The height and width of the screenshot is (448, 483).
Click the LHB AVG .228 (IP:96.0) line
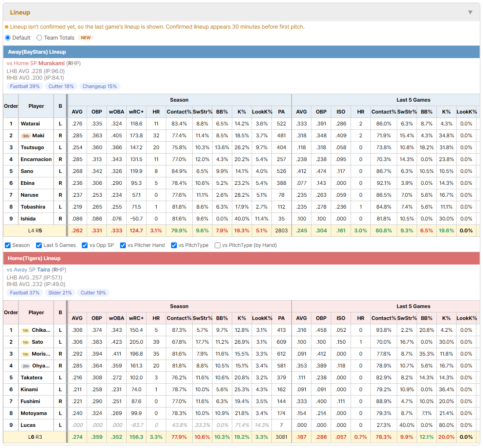36,71
